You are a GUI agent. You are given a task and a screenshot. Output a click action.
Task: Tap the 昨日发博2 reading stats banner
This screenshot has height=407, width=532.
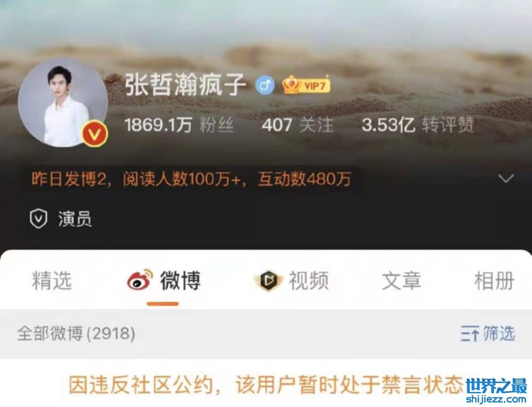tap(192, 179)
